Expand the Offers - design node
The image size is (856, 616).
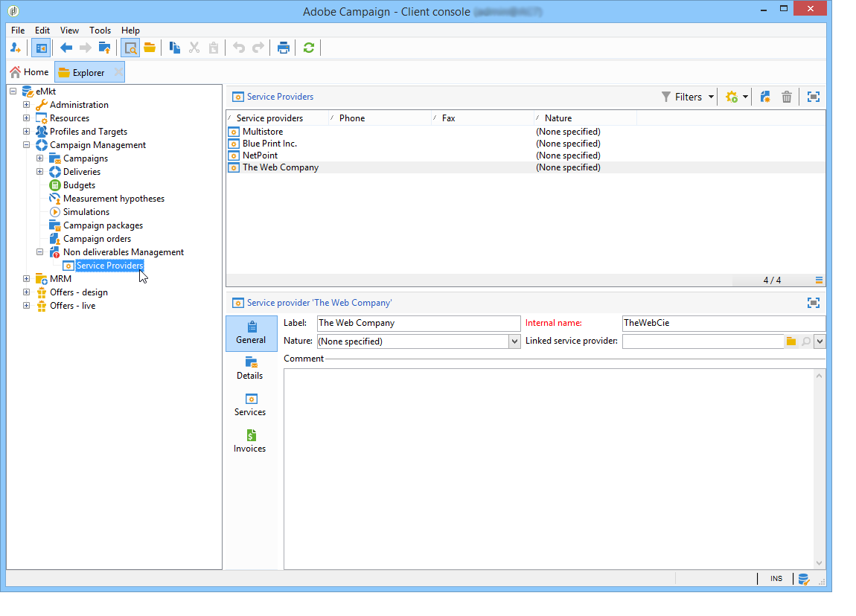pos(26,292)
